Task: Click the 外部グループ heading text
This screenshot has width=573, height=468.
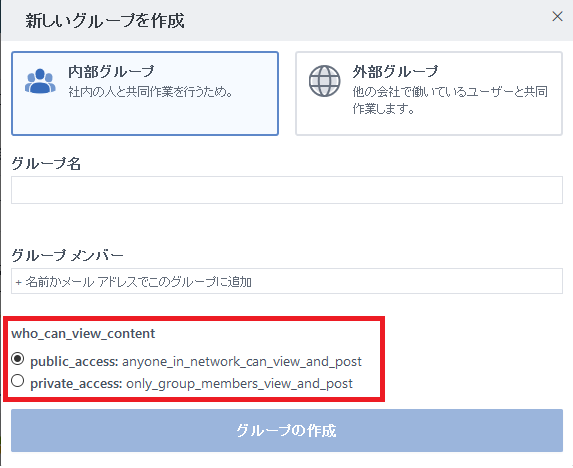Action: [x=395, y=72]
